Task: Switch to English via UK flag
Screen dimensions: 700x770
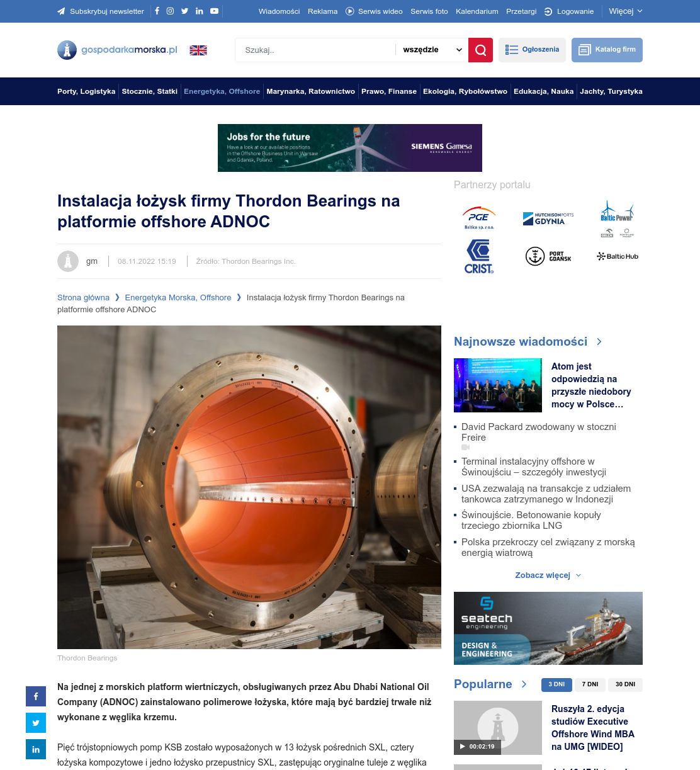Action: (x=198, y=50)
